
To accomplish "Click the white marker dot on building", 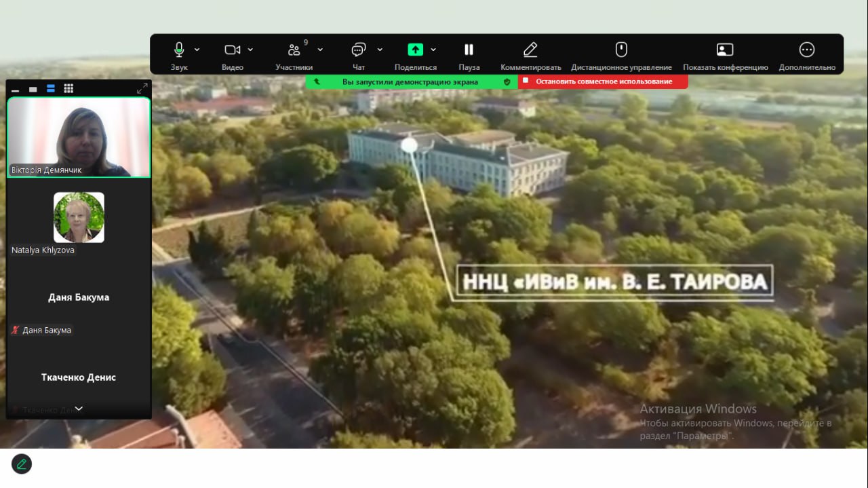I will tap(409, 144).
